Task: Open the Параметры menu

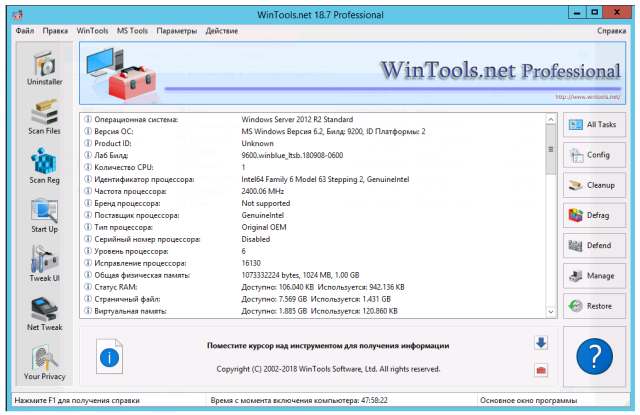Action: pos(177,31)
